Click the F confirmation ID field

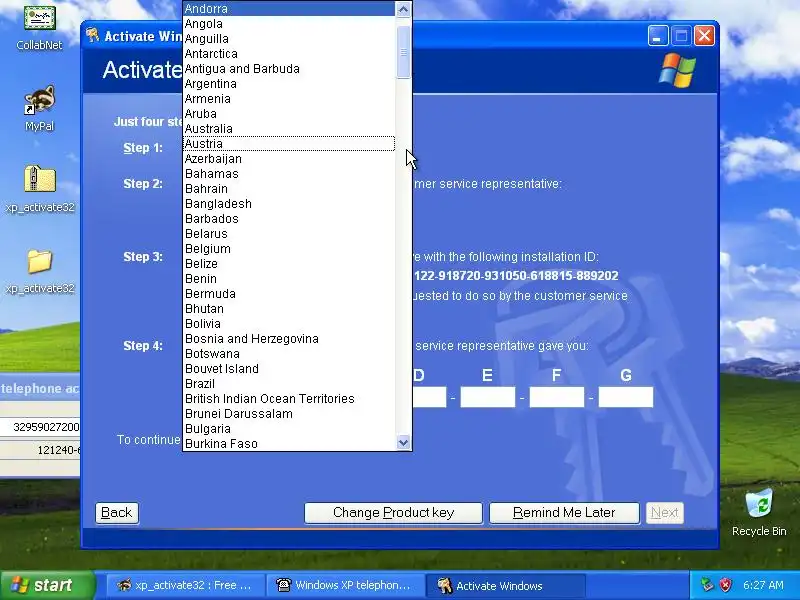[x=557, y=397]
